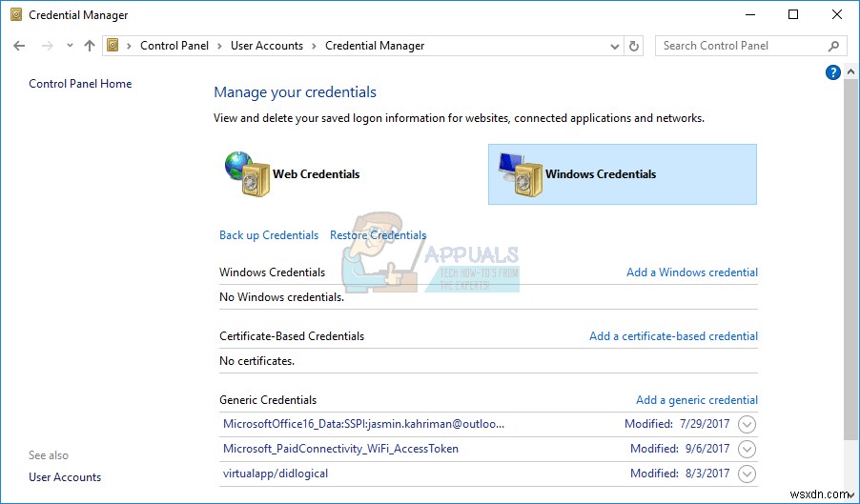Close the Credential Manager window
860x504 pixels.
837,15
